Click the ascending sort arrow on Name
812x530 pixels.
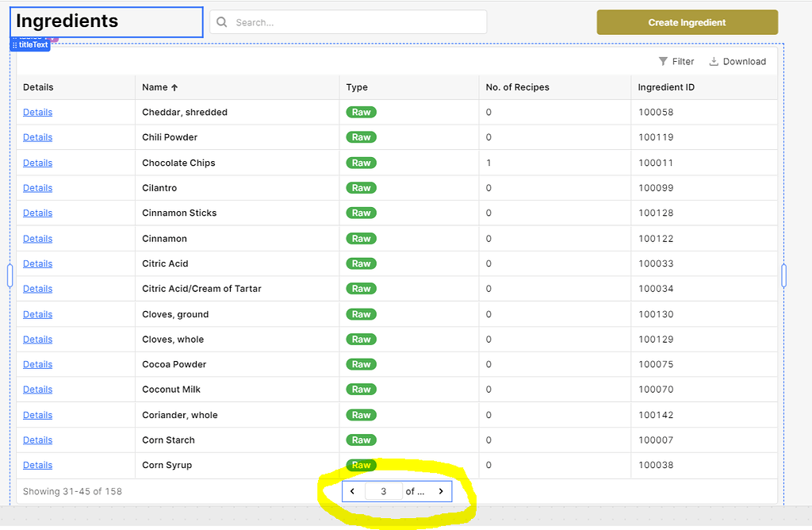pos(176,87)
